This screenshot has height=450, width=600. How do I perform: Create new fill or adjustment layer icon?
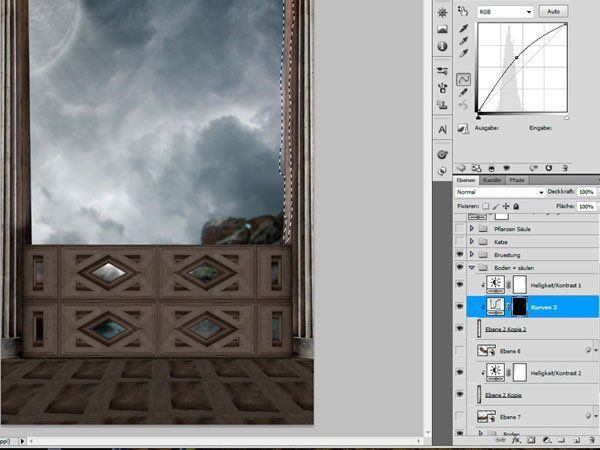coord(547,440)
